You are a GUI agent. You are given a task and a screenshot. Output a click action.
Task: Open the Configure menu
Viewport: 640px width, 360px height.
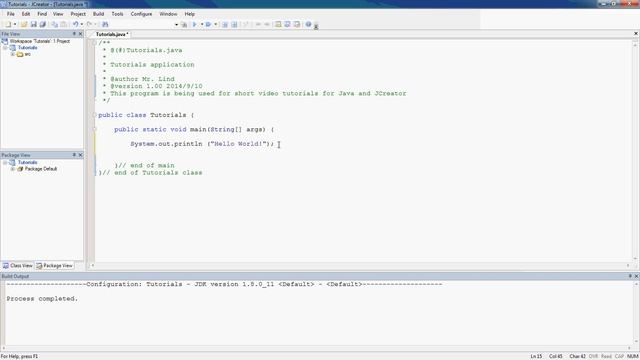click(x=141, y=14)
